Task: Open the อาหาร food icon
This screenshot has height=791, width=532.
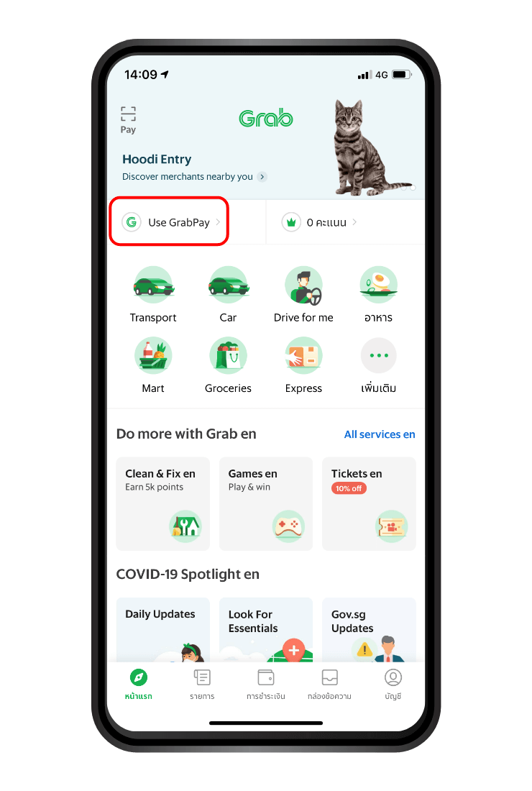Action: (378, 285)
